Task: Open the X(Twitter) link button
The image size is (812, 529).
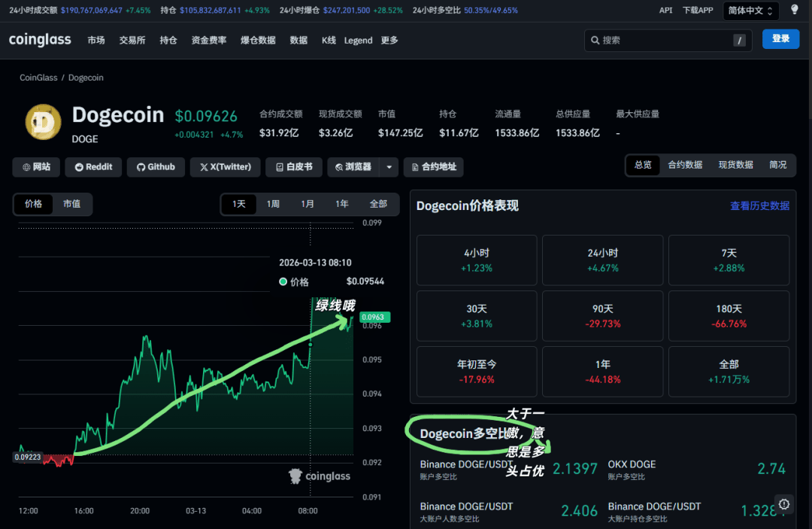Action: coord(225,167)
